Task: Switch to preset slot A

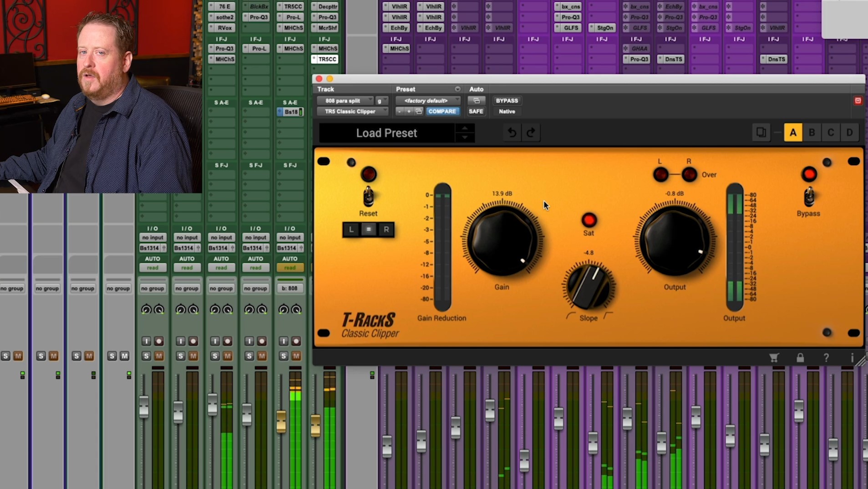Action: pyautogui.click(x=793, y=132)
